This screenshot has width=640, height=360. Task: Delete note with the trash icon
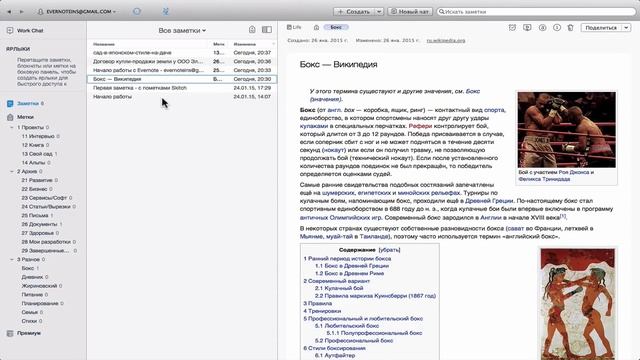point(571,28)
